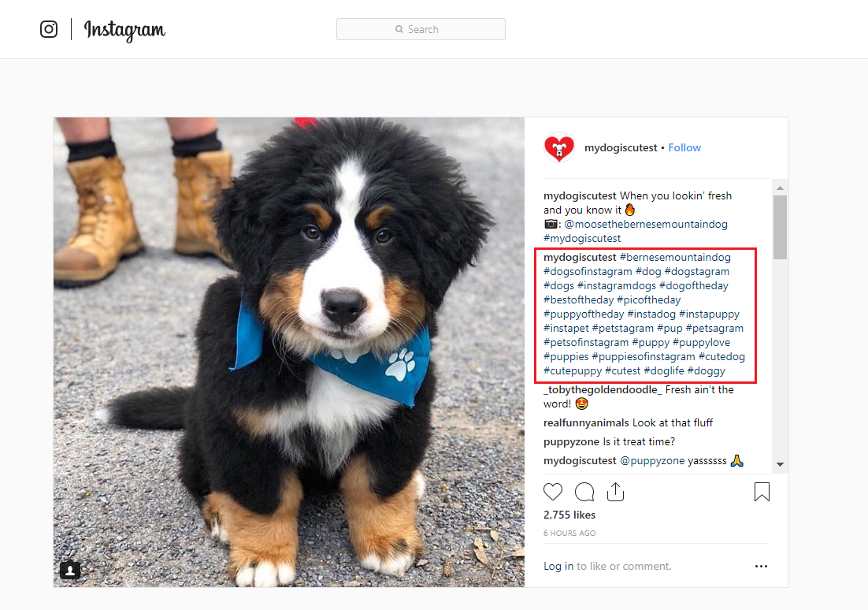Like the post with heart icon
The width and height of the screenshot is (868, 610).
click(x=552, y=492)
